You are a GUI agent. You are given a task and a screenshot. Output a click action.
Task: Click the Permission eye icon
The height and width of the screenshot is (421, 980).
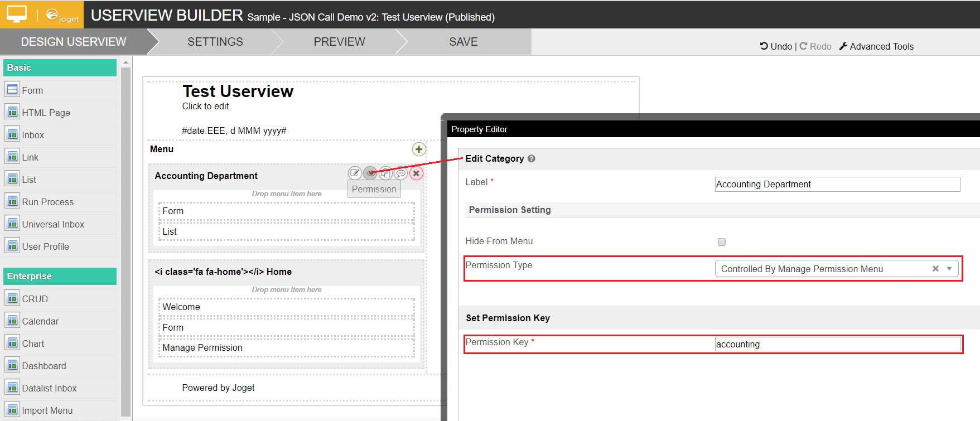click(370, 173)
